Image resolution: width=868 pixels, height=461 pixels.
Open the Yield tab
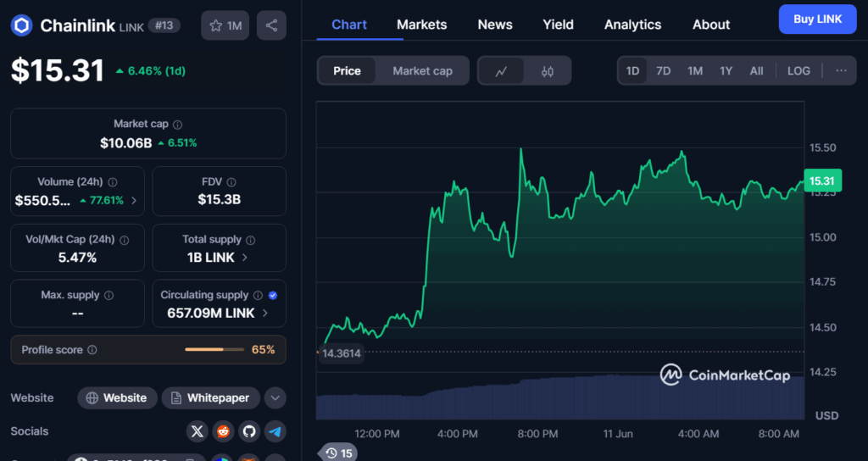coord(558,25)
